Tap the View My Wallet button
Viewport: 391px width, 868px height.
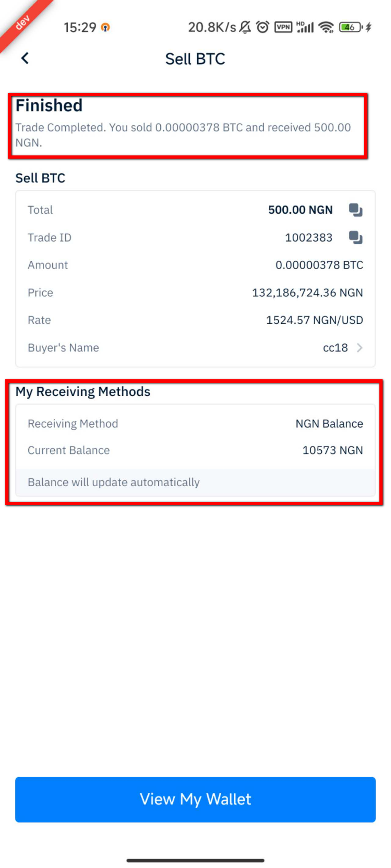pos(195,799)
